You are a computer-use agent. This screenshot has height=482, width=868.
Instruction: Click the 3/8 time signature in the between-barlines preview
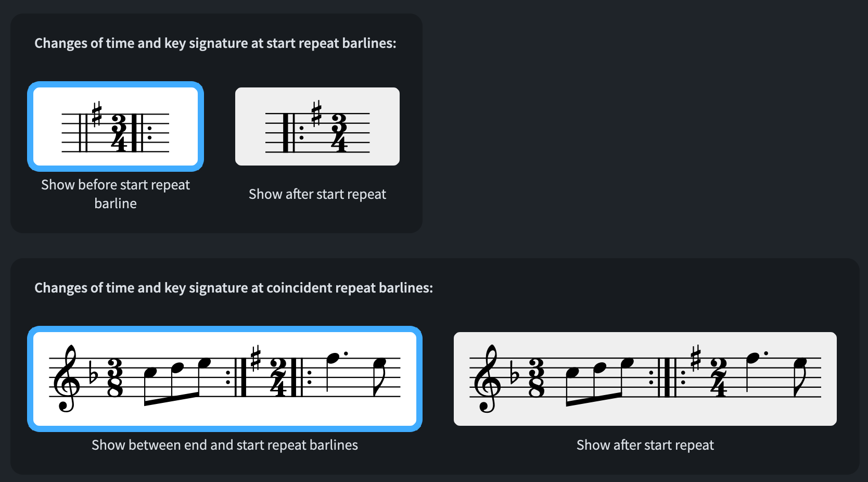[115, 377]
